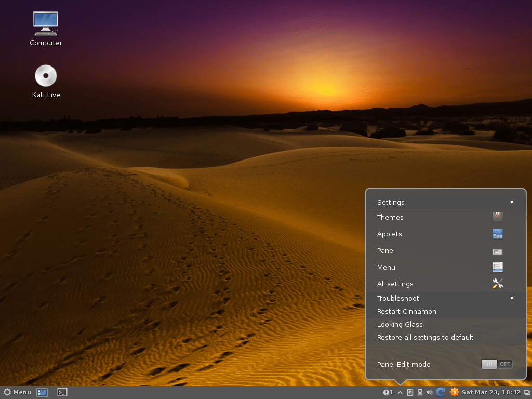Open Panel settings via its icon
Image resolution: width=532 pixels, height=399 pixels.
click(497, 251)
